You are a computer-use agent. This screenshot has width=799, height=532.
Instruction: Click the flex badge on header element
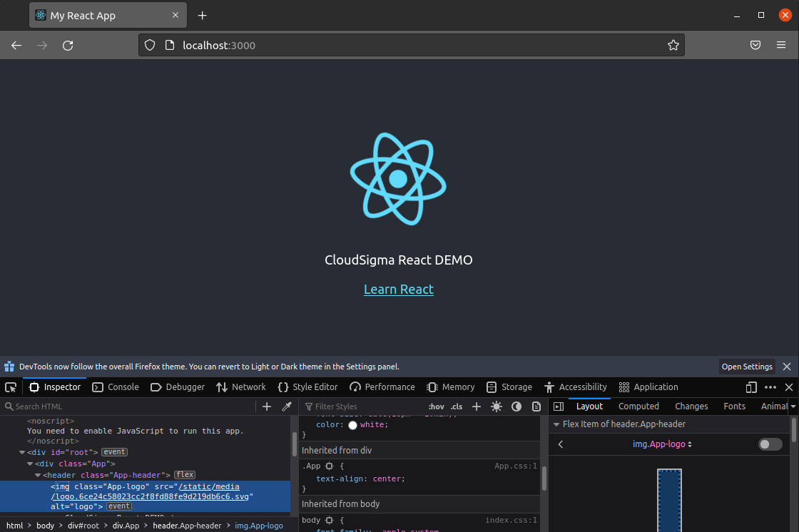pyautogui.click(x=185, y=475)
